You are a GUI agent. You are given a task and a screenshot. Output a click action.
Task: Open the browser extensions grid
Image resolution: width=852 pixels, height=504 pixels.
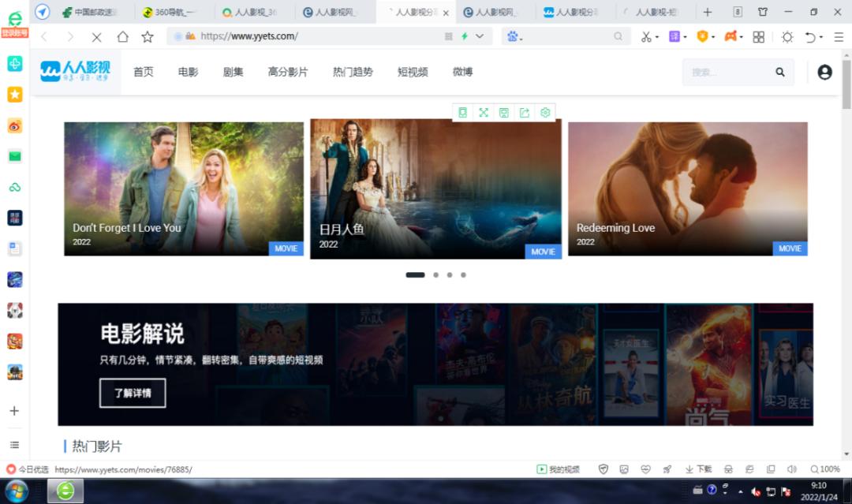click(759, 36)
